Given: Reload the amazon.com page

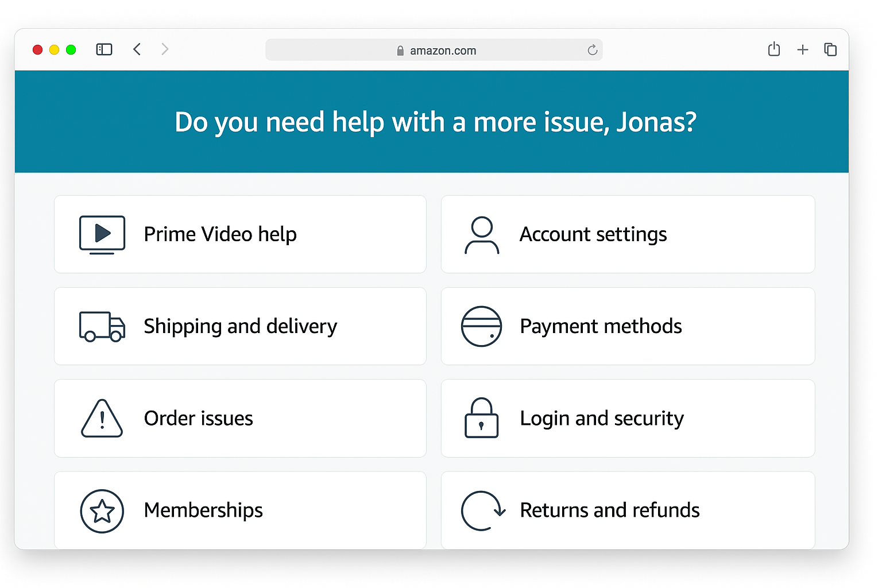Looking at the screenshot, I should click(592, 50).
